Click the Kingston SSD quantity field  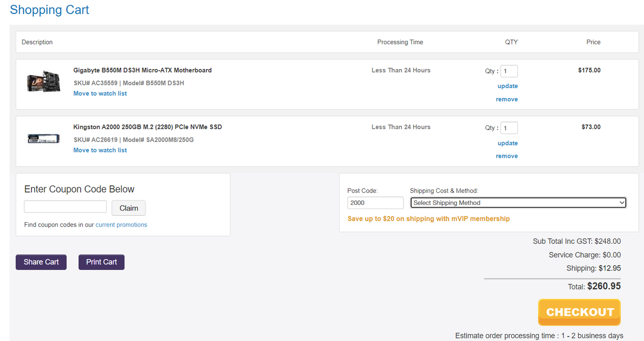pos(509,128)
